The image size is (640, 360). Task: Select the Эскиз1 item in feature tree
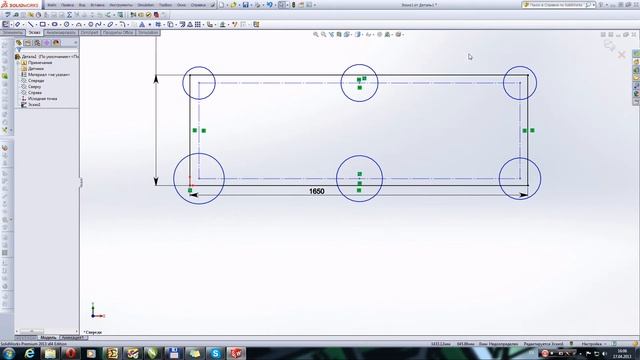pos(33,105)
